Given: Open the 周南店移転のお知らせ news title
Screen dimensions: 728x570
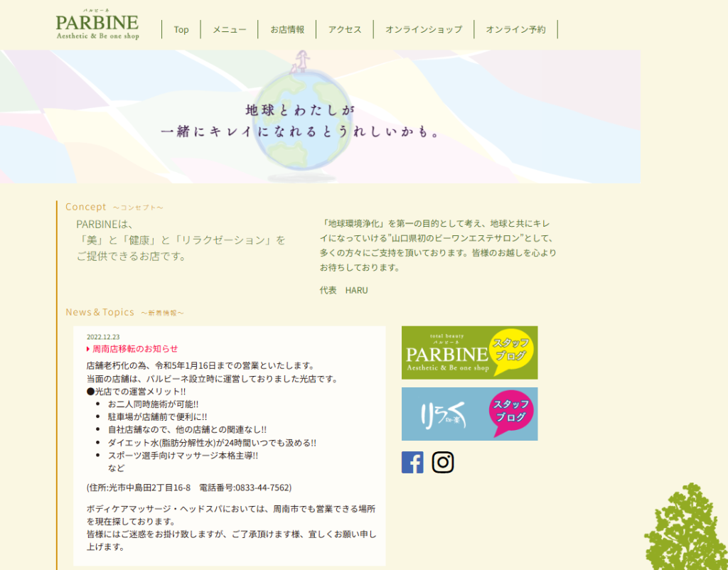Looking at the screenshot, I should pos(135,349).
